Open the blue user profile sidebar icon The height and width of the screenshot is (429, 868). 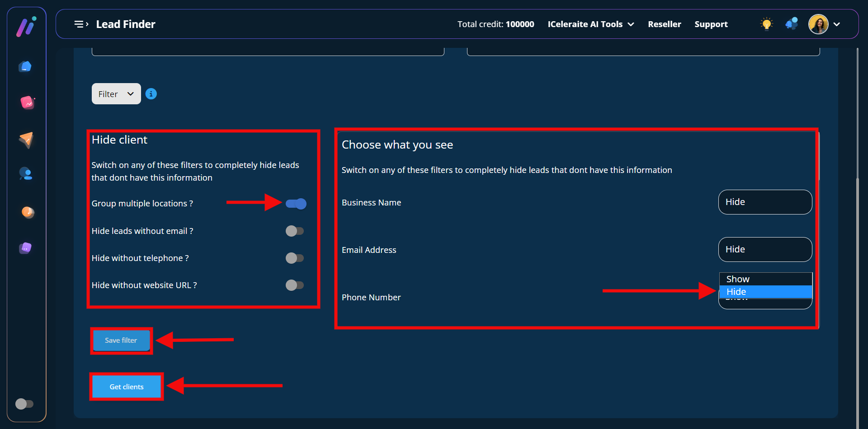tap(26, 174)
